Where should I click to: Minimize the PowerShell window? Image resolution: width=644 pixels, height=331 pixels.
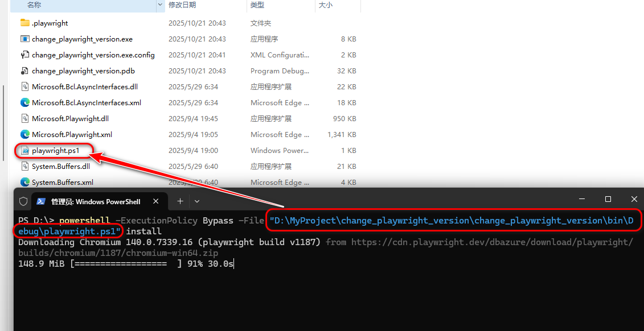[x=581, y=199]
